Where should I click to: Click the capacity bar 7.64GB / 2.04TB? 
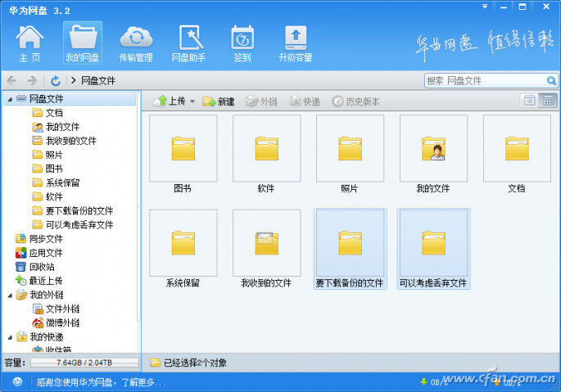(84, 363)
